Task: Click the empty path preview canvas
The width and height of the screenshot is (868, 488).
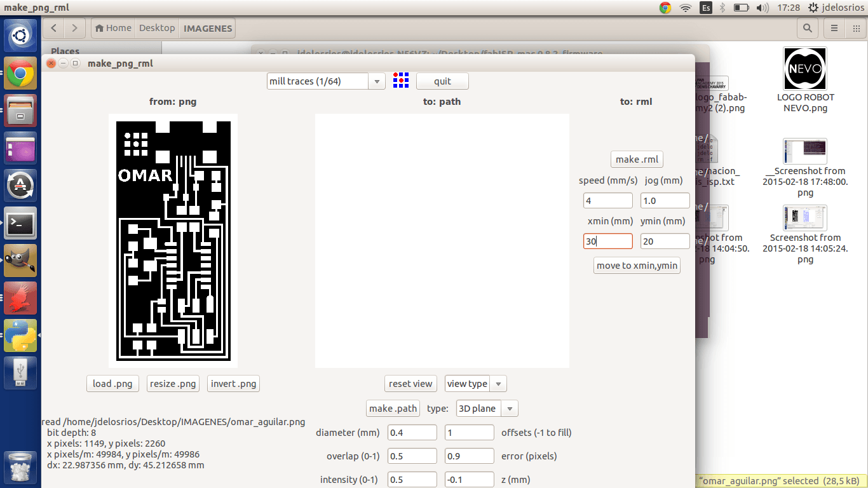Action: 442,241
